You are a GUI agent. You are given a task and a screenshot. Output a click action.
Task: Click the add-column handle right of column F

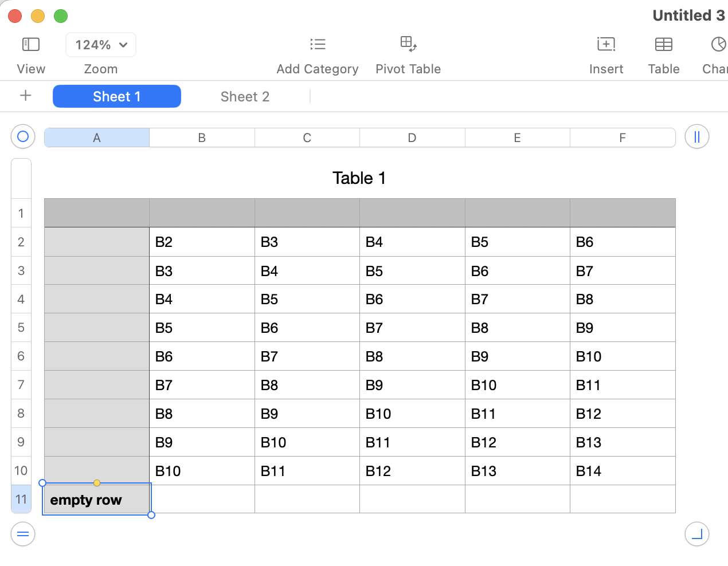pyautogui.click(x=697, y=137)
